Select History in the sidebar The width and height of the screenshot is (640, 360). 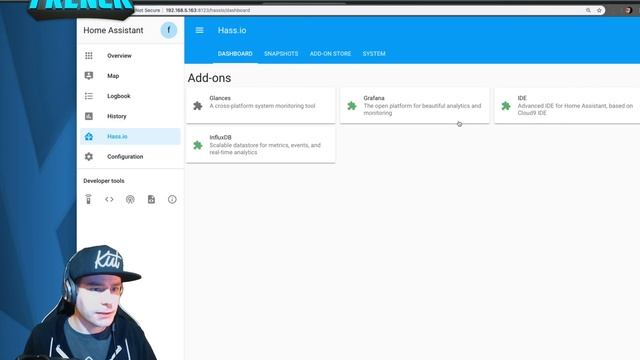[x=130, y=116]
